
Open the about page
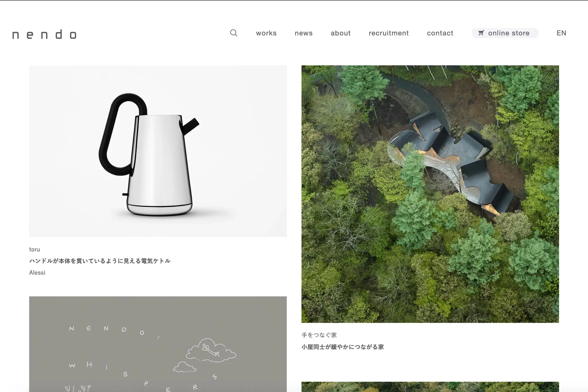(340, 33)
